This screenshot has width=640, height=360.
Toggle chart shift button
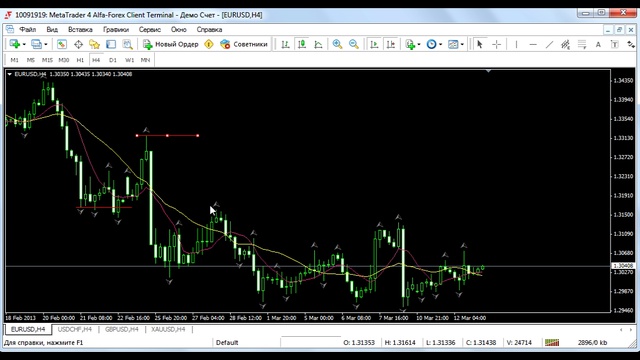pos(391,44)
